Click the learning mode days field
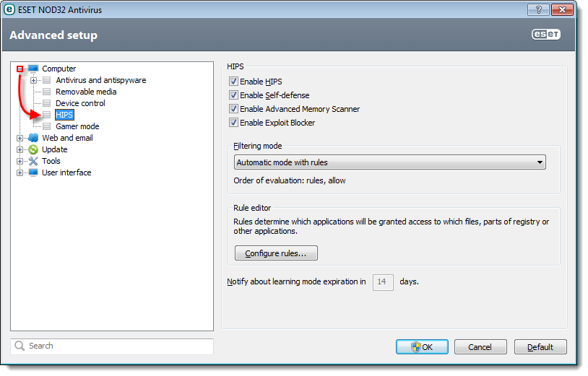Image resolution: width=588 pixels, height=376 pixels. point(383,282)
